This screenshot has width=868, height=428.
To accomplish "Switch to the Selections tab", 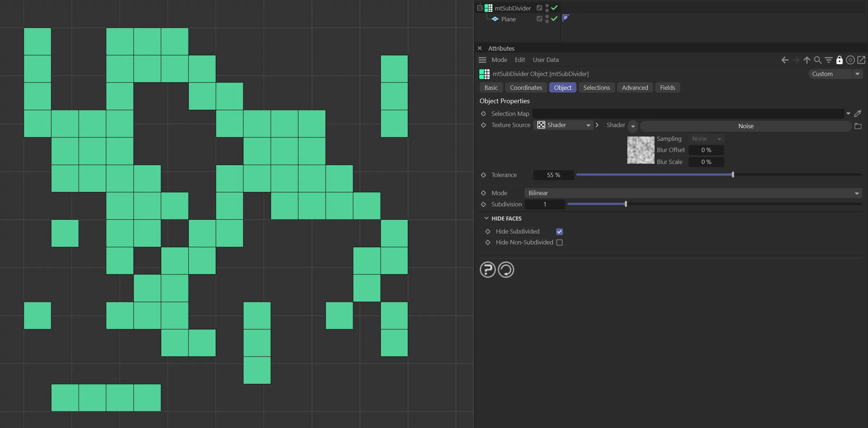I will point(596,88).
